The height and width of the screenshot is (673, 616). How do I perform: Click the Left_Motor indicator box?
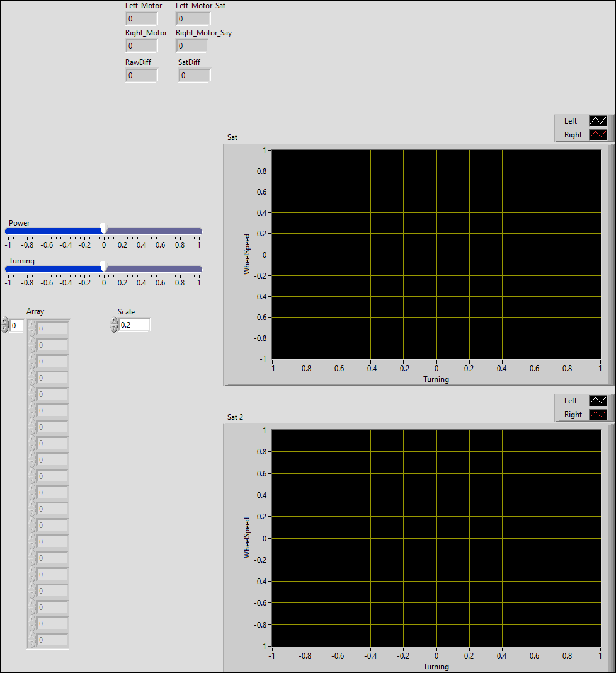click(x=141, y=19)
